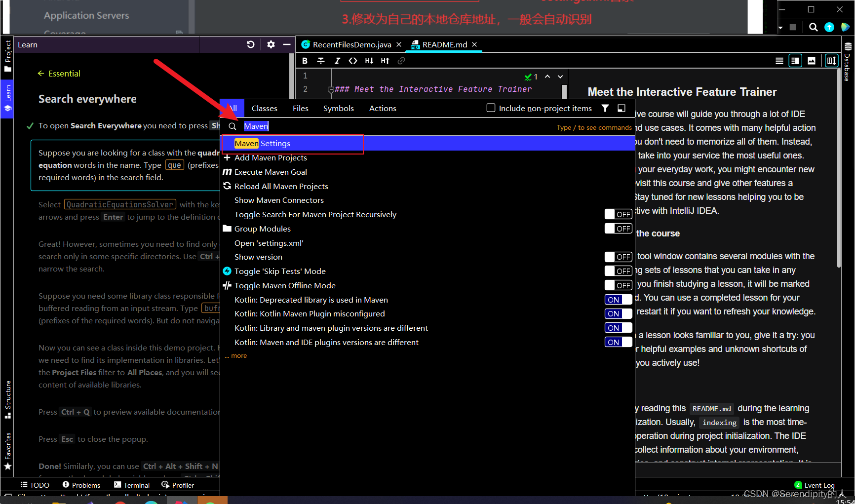Insert link via Markdown toolbar
The image size is (855, 504).
401,61
